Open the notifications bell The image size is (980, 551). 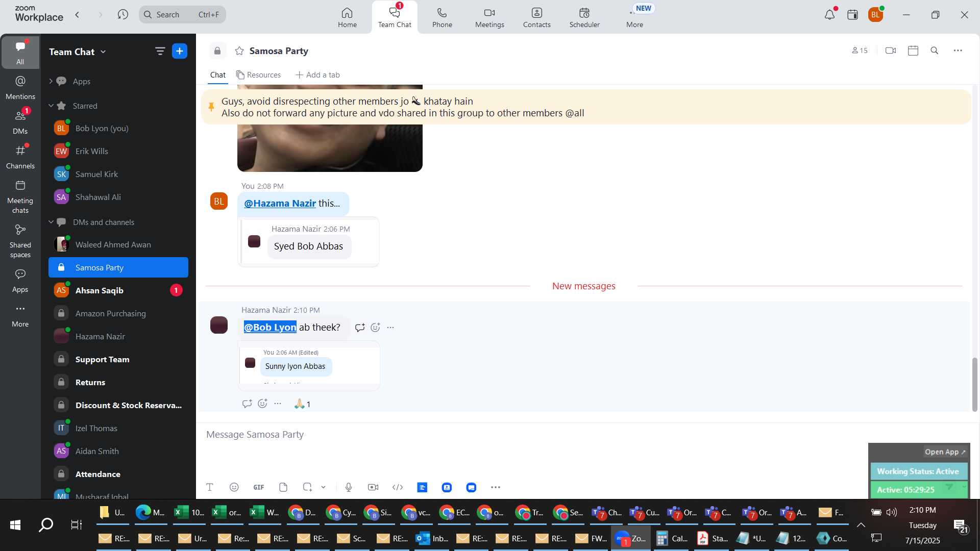tap(829, 15)
